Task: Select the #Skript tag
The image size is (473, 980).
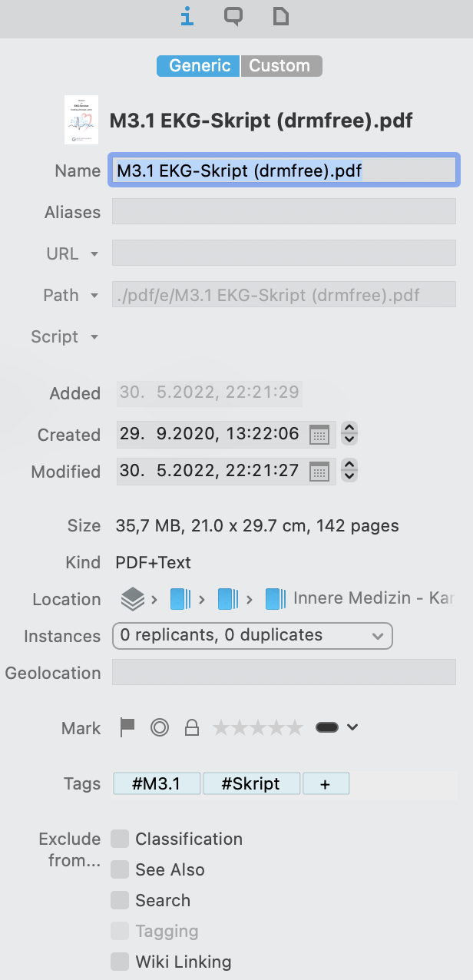Action: 251,783
